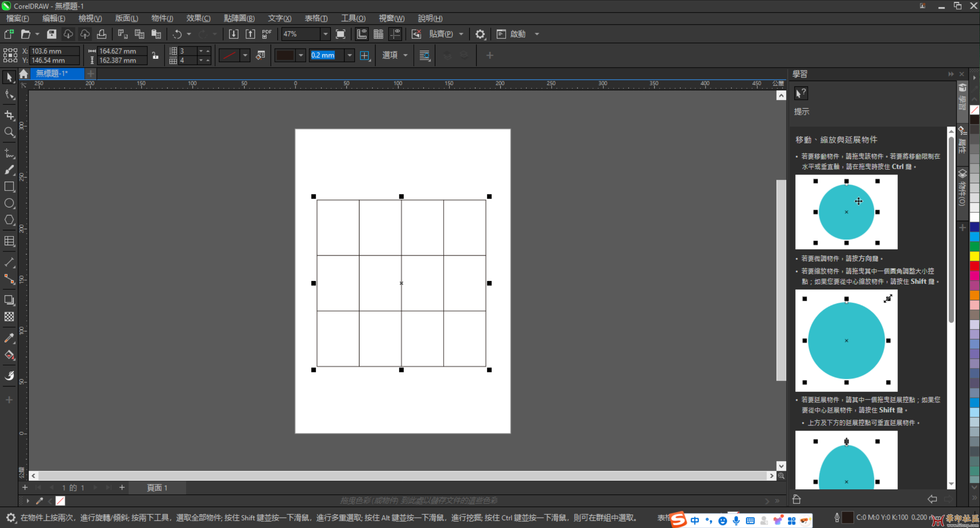Image resolution: width=980 pixels, height=528 pixels.
Task: Select the Table tool in toolbox
Action: click(9, 241)
